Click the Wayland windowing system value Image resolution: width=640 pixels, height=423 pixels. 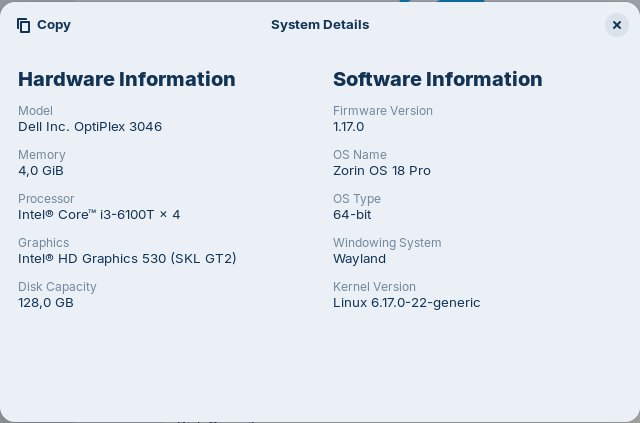pos(359,259)
